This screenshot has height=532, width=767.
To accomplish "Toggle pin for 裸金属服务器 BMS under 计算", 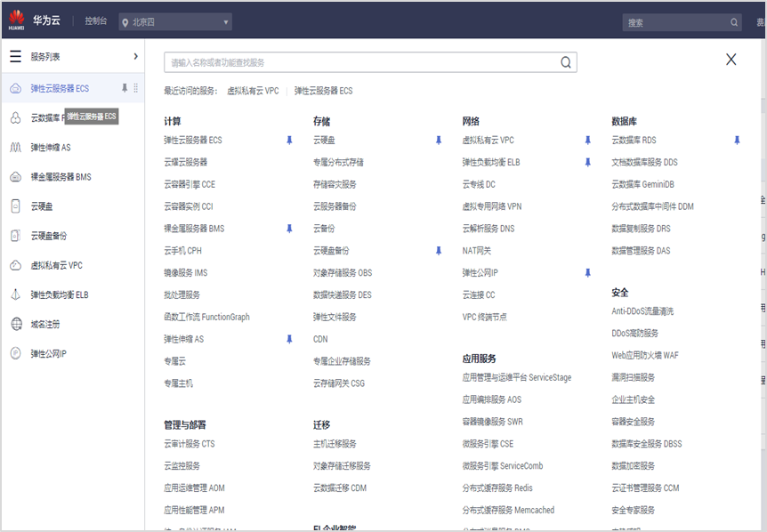I will tap(289, 229).
